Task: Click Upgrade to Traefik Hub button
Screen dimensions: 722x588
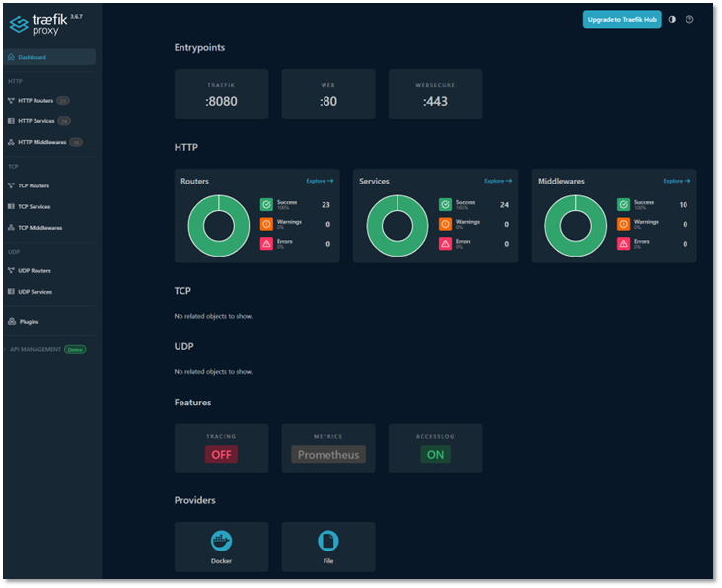Action: pos(621,20)
